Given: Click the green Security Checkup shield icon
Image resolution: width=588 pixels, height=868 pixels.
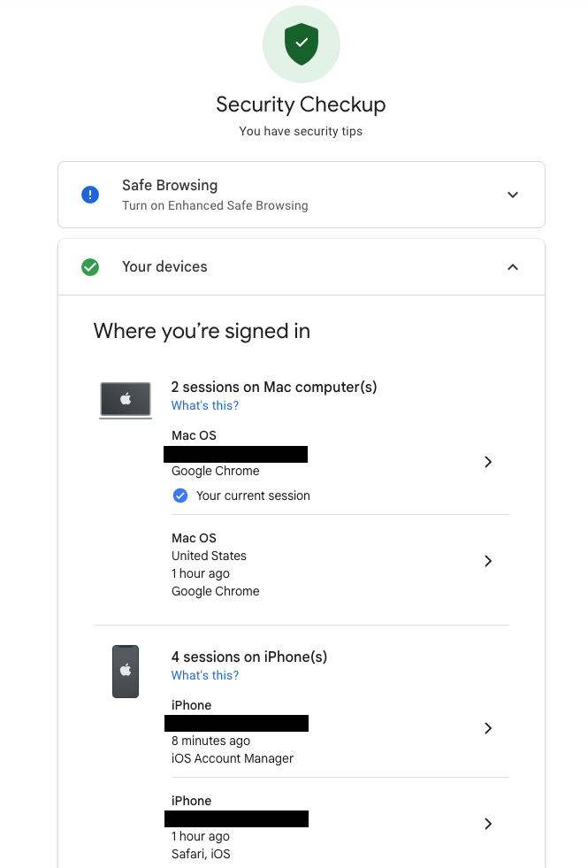Looking at the screenshot, I should coord(301,43).
